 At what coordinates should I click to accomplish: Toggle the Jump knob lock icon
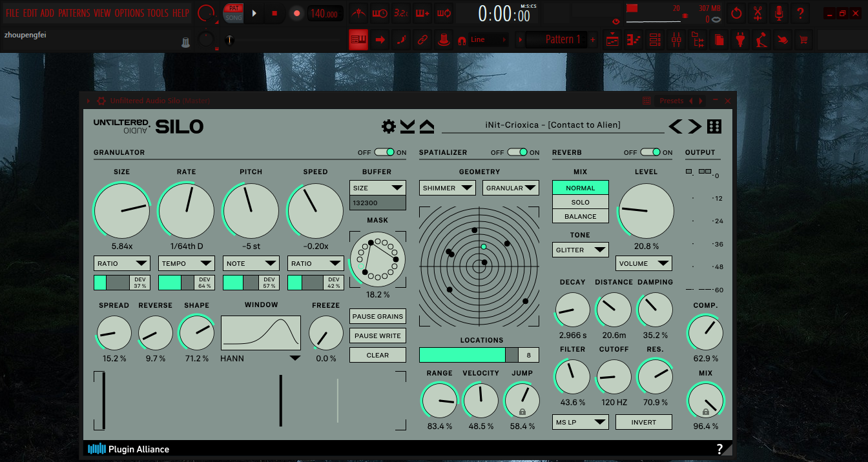pos(522,411)
